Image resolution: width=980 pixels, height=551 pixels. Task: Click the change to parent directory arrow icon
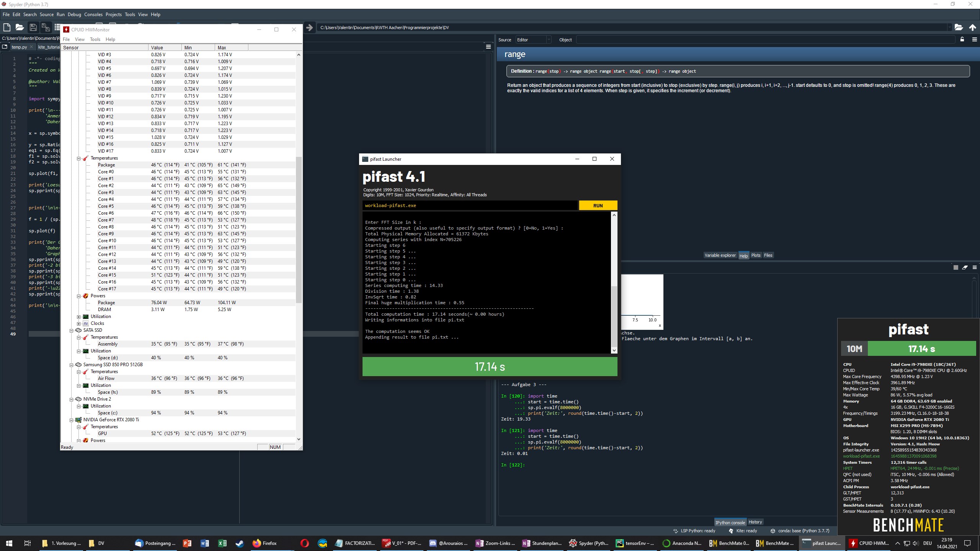972,27
